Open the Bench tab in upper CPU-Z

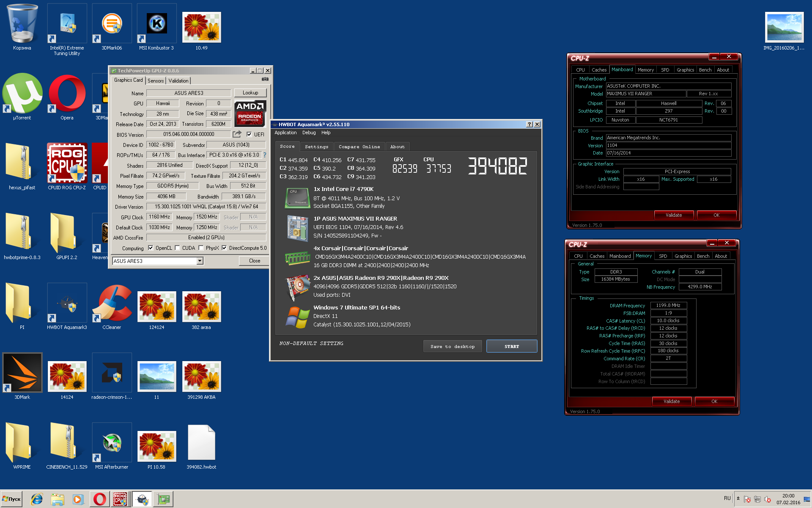click(x=705, y=70)
